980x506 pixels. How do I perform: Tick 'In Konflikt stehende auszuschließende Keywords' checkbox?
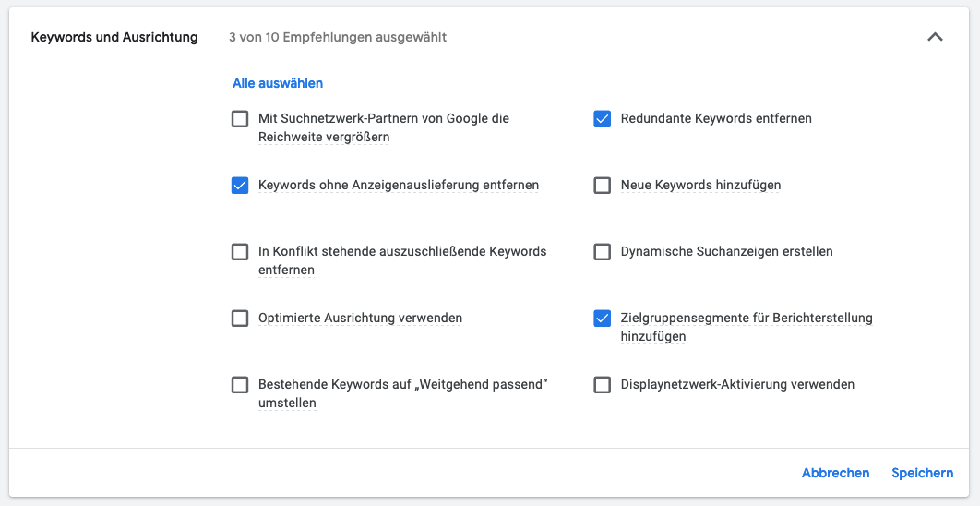pos(240,252)
